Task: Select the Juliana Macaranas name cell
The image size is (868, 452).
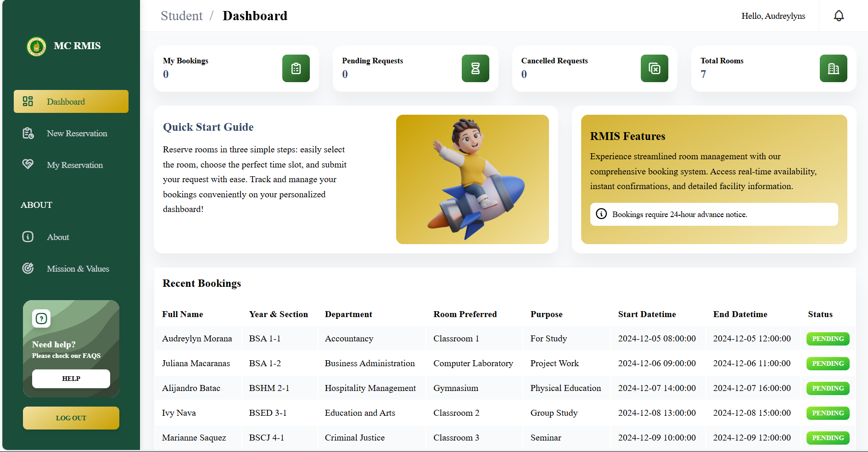Action: [x=197, y=363]
